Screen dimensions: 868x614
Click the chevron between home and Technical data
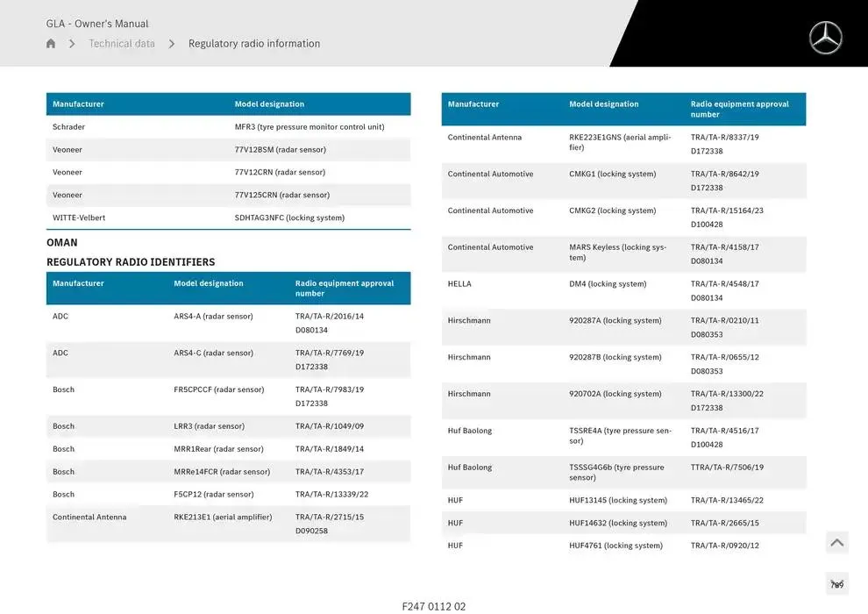[x=72, y=44]
